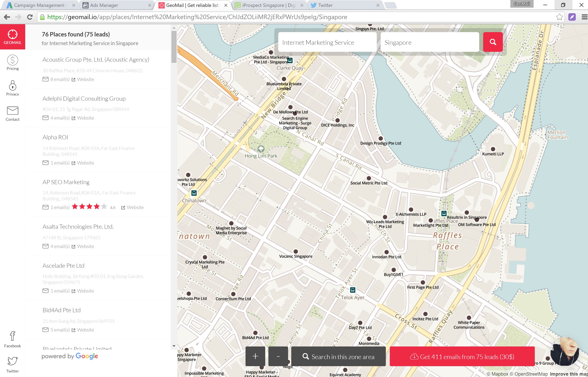
Task: Bookmark this page with the star
Action: coord(559,17)
